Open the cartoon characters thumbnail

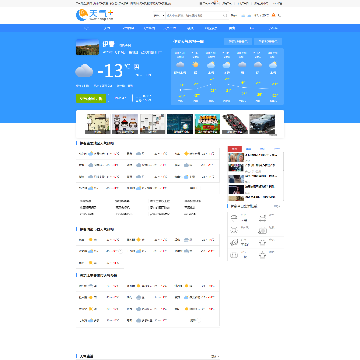point(125,124)
